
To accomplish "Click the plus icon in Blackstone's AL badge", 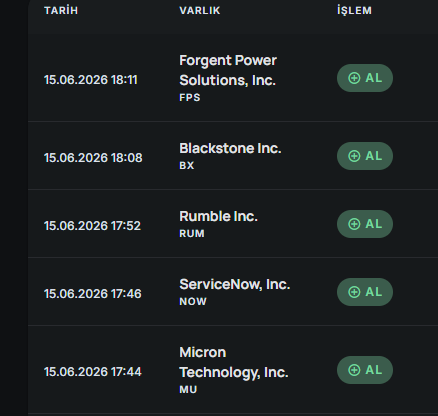I will [x=354, y=156].
